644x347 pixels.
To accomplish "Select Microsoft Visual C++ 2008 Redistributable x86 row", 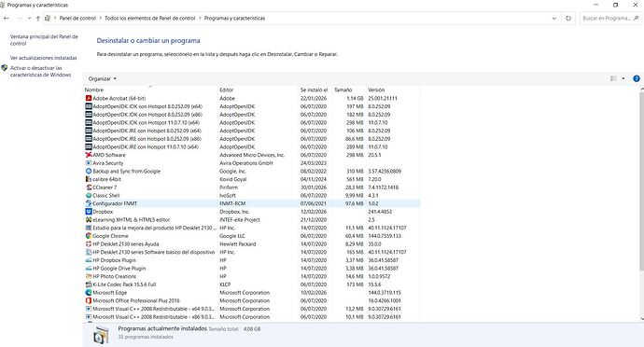I will [252, 317].
